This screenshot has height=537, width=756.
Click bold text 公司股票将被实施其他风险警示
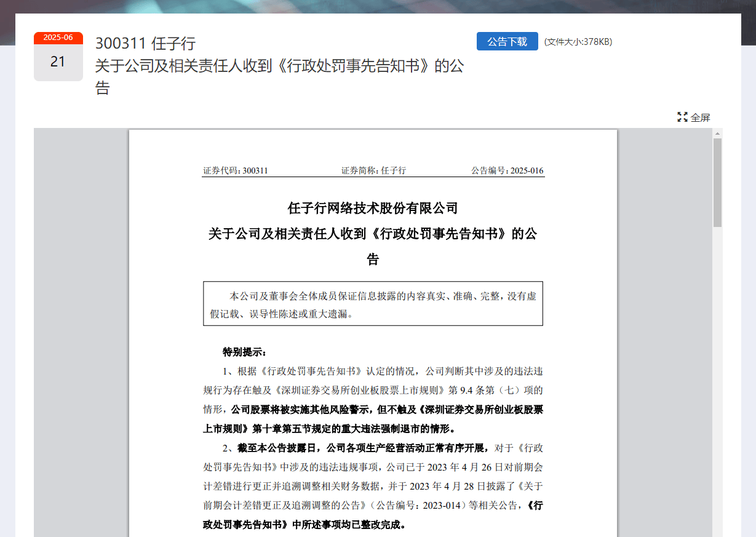[x=299, y=409]
